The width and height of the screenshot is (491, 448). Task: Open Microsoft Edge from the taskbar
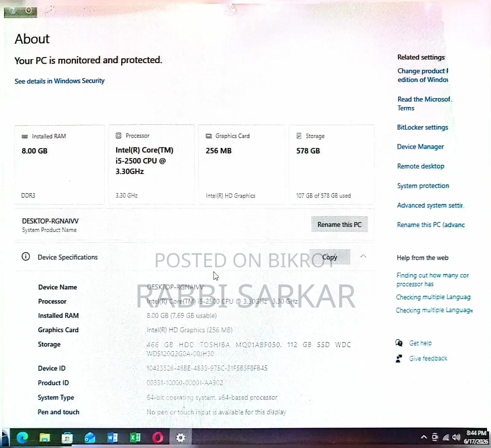22,437
